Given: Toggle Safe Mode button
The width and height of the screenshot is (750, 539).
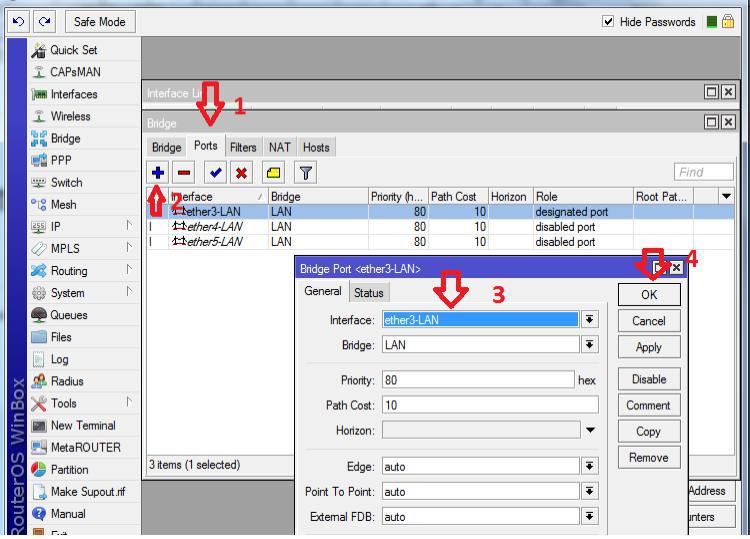Looking at the screenshot, I should pos(99,22).
